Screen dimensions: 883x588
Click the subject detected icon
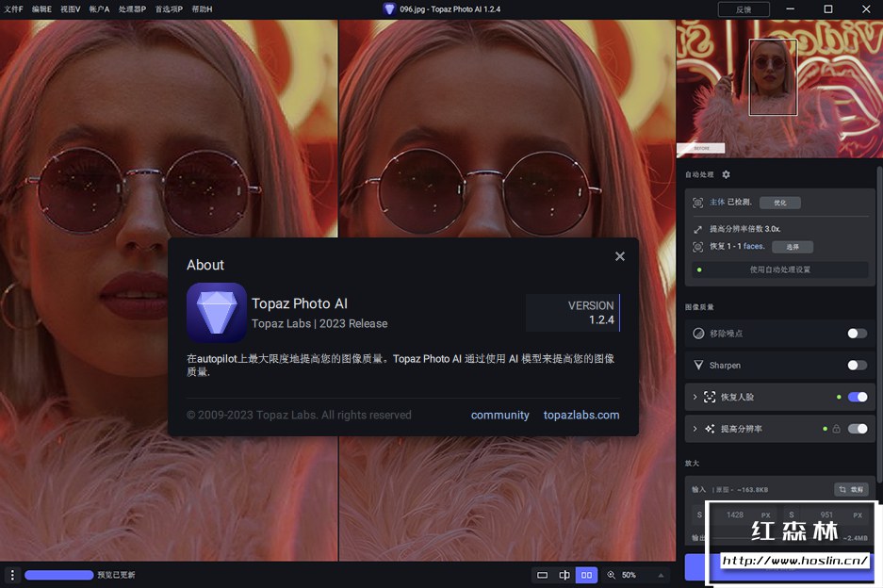pyautogui.click(x=697, y=203)
